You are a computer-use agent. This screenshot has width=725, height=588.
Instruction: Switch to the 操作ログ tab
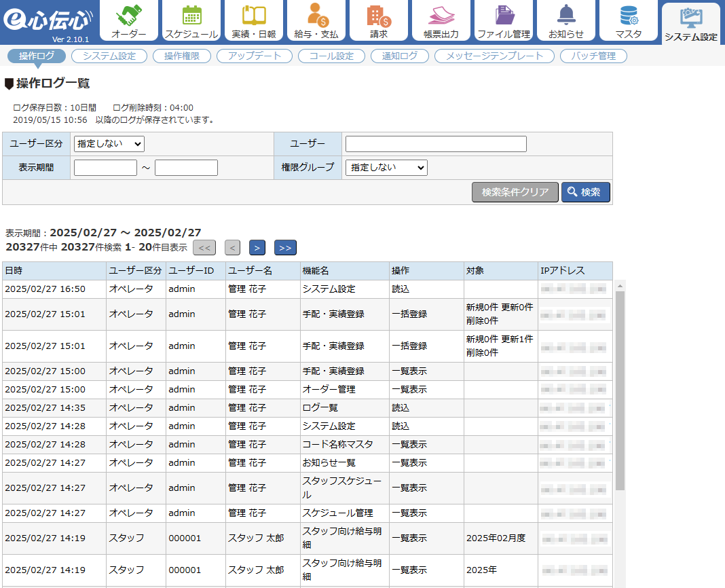click(x=37, y=56)
